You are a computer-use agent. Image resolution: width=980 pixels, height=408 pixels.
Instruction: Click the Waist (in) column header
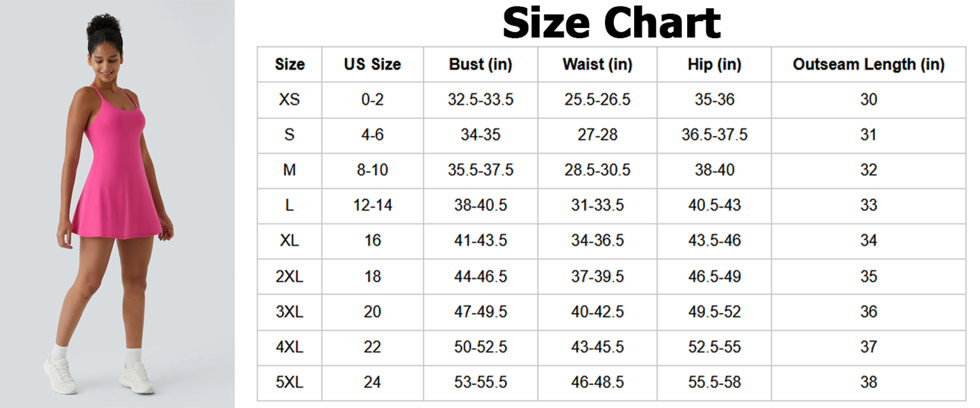tap(597, 64)
